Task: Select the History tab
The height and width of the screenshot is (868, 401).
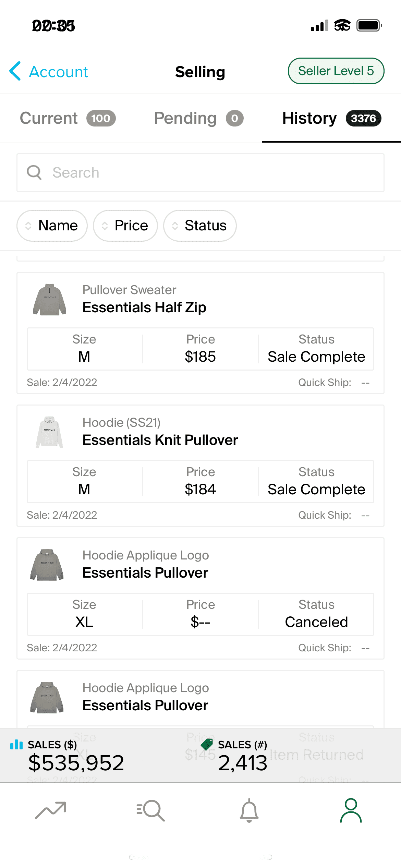Action: (331, 118)
